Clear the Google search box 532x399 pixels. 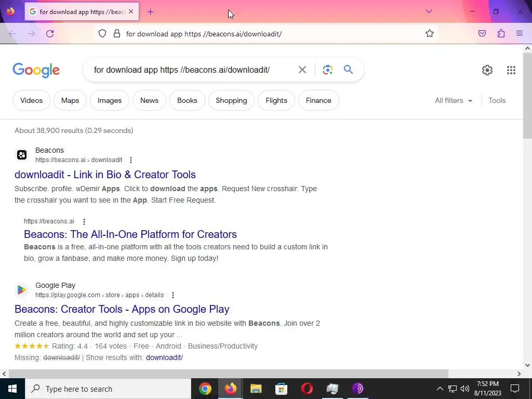302,70
